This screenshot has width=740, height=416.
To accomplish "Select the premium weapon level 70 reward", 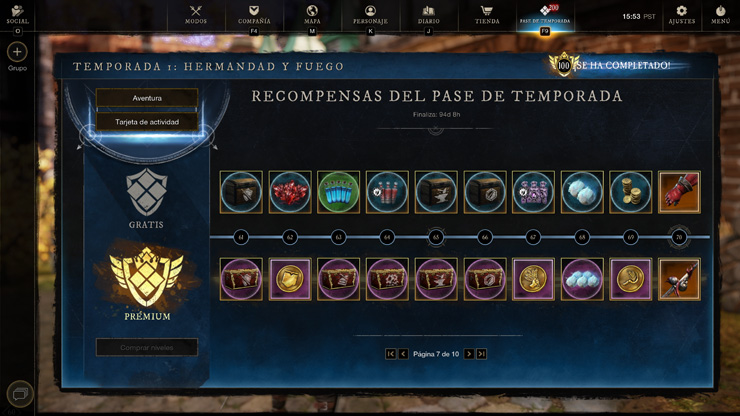I will (x=679, y=279).
